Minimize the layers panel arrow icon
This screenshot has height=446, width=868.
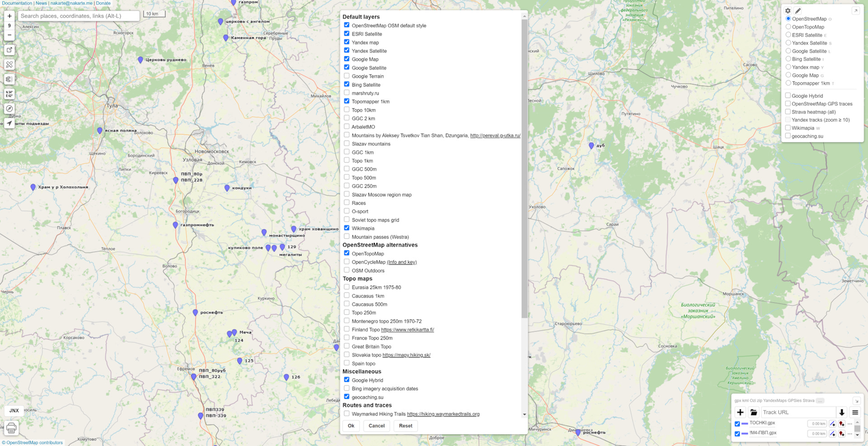click(855, 10)
